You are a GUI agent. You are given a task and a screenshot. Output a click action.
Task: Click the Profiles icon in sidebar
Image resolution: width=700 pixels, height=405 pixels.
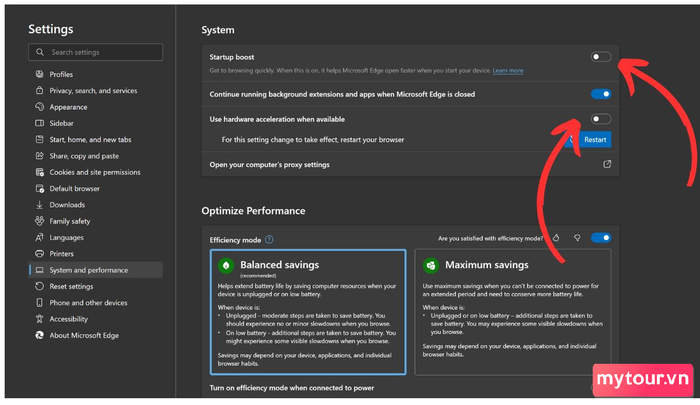coord(39,74)
